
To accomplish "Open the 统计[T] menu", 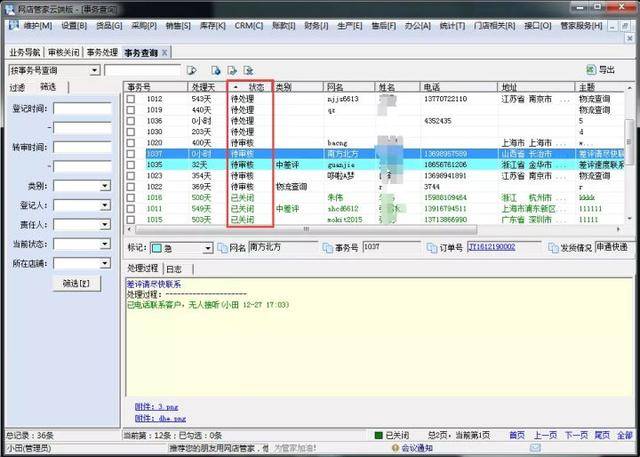I will click(x=452, y=26).
